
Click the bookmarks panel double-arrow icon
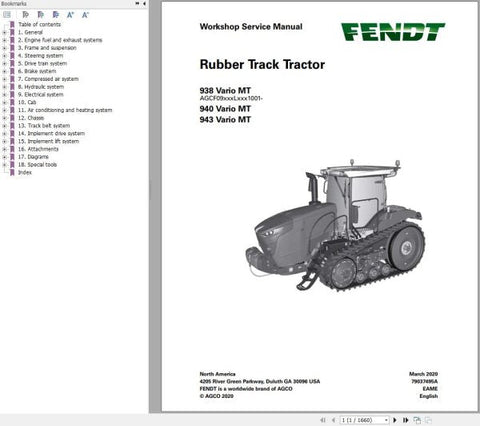click(x=137, y=3)
